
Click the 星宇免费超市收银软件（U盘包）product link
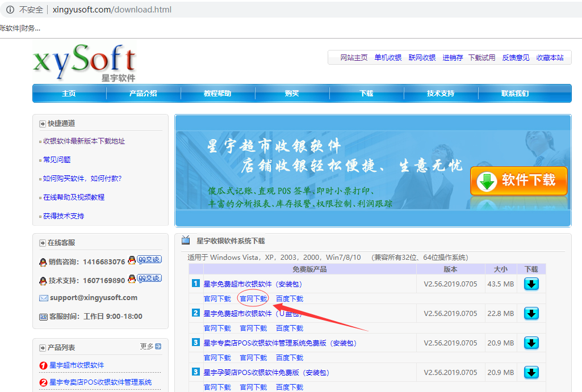coord(253,313)
